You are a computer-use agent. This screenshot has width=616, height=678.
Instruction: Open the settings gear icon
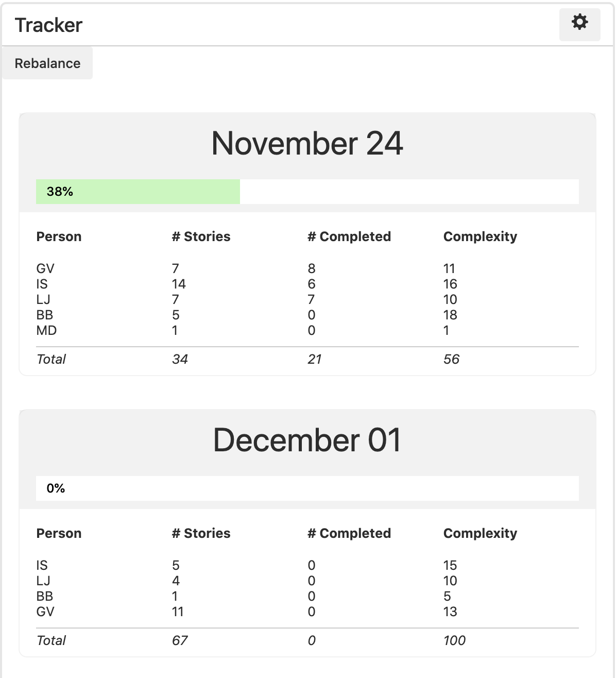[x=579, y=23]
